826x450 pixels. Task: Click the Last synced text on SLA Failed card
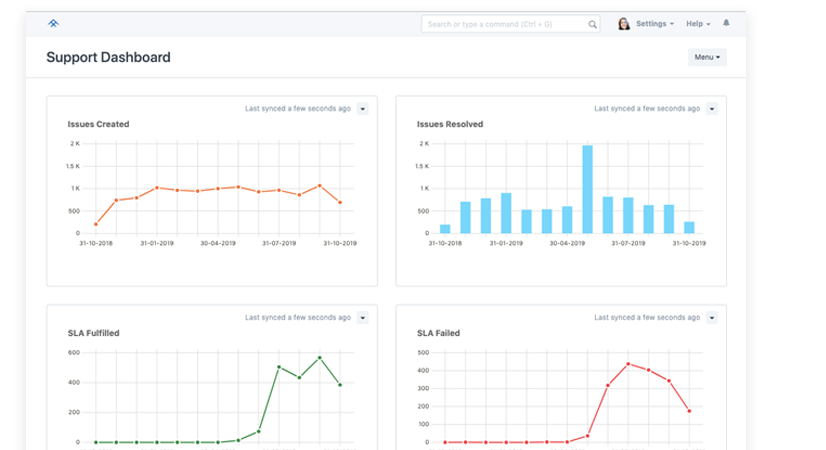[x=646, y=317]
